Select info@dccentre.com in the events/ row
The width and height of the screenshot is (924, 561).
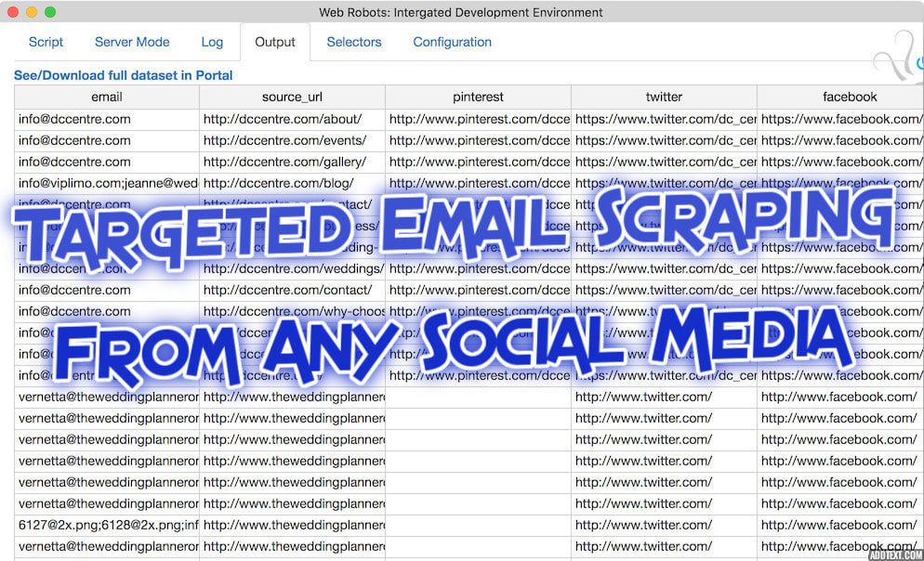tap(107, 140)
